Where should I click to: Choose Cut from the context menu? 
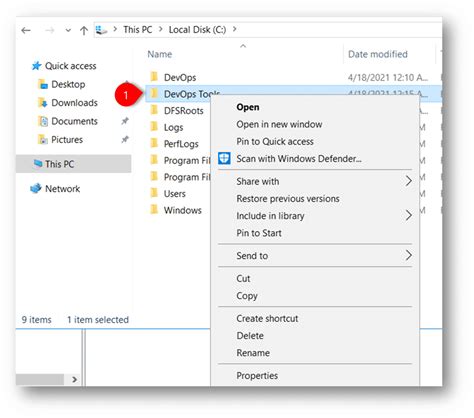click(x=243, y=279)
